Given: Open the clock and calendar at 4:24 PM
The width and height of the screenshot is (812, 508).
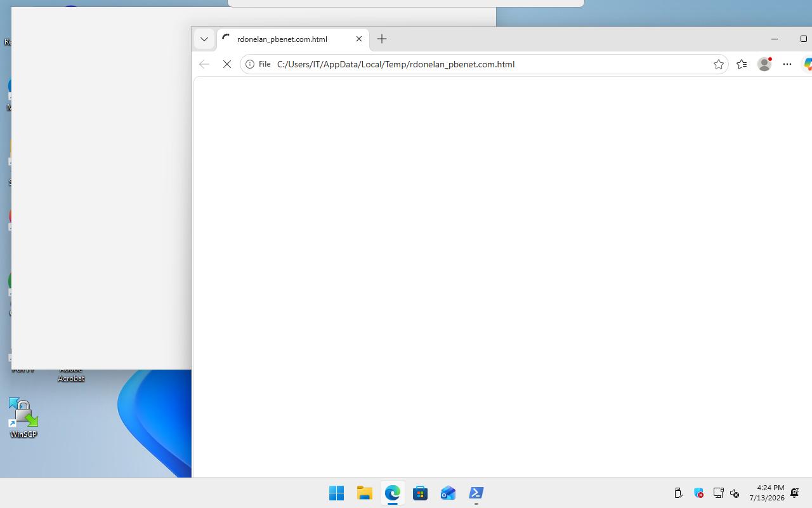Looking at the screenshot, I should [x=767, y=493].
